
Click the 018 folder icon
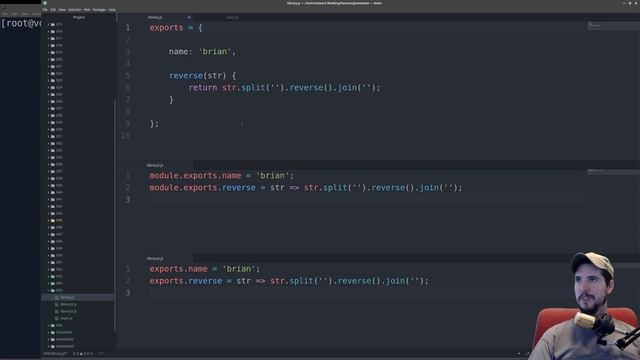53,45
